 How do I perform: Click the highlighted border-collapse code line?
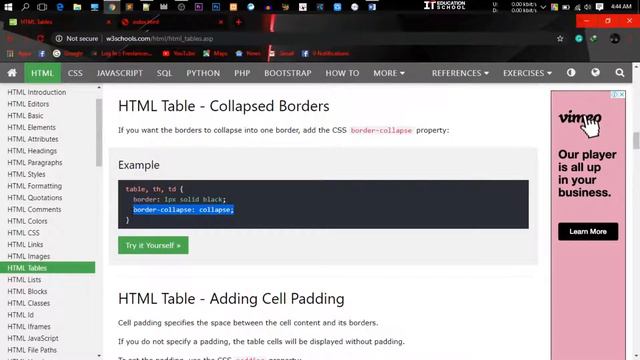(183, 210)
